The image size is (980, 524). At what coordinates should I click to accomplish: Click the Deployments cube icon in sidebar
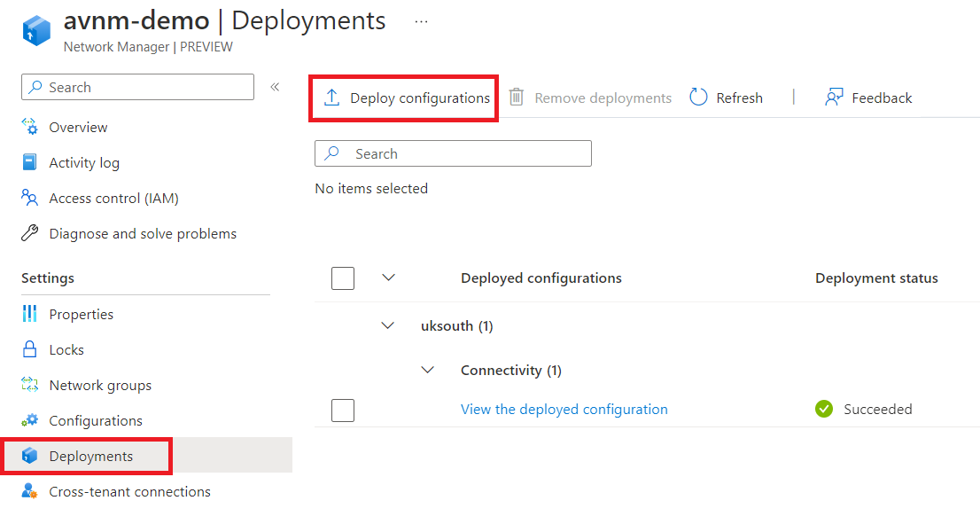pos(29,456)
